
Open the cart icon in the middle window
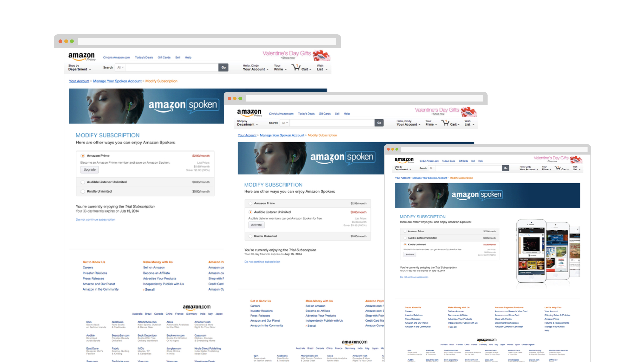coord(445,123)
